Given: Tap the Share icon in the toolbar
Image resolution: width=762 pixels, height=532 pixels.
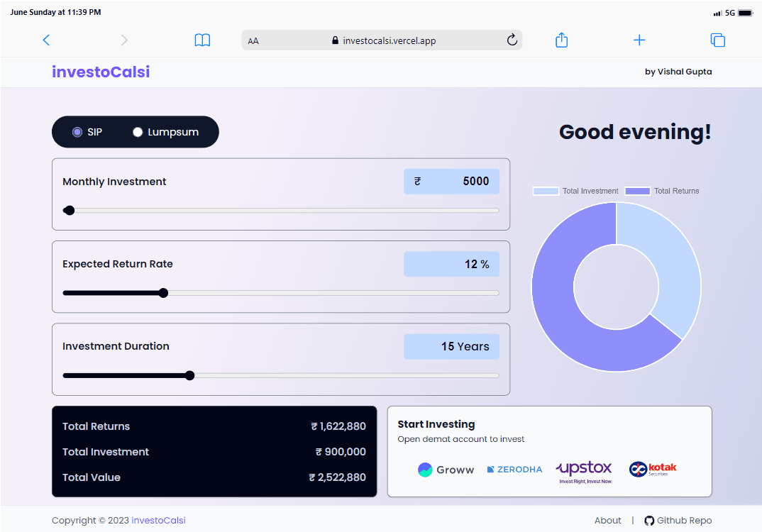Looking at the screenshot, I should (561, 40).
